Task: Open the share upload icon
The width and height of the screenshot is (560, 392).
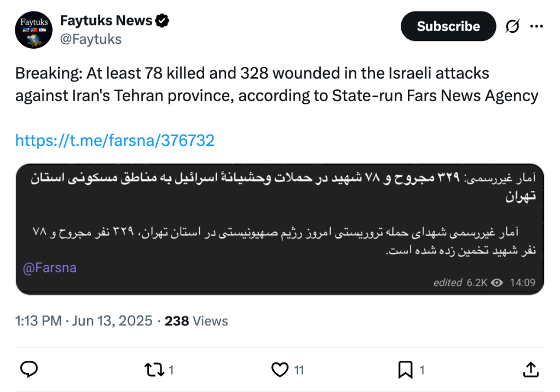Action: point(530,370)
